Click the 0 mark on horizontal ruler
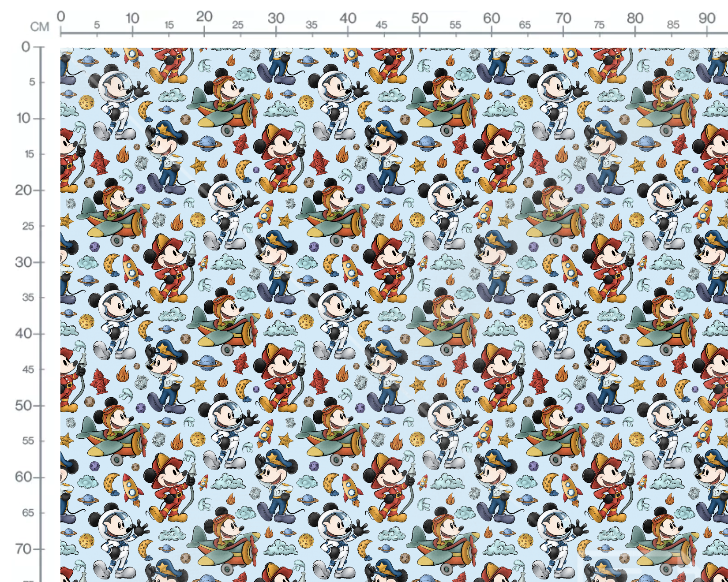 coord(61,16)
